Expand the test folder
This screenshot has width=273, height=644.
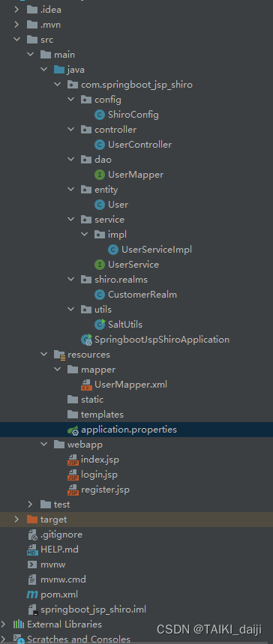tap(30, 505)
